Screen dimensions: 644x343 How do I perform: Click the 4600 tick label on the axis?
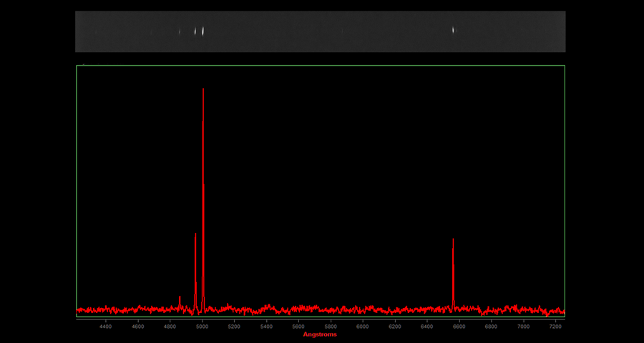137,327
